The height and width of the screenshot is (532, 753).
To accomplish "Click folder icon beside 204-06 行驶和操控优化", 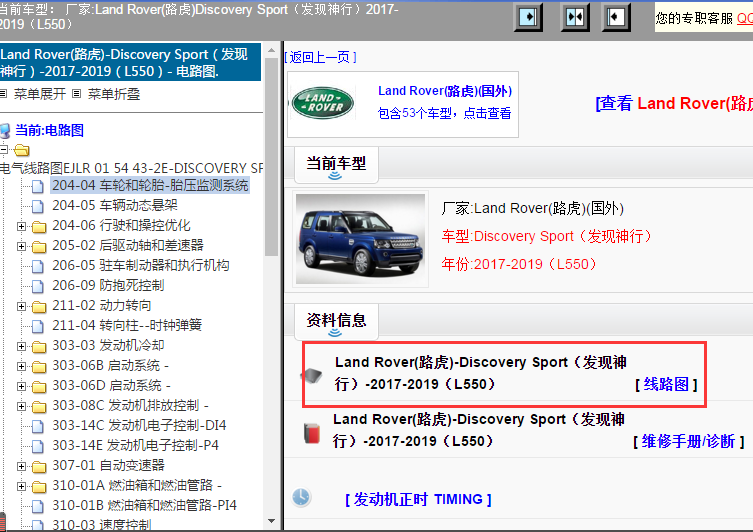I will pyautogui.click(x=39, y=226).
